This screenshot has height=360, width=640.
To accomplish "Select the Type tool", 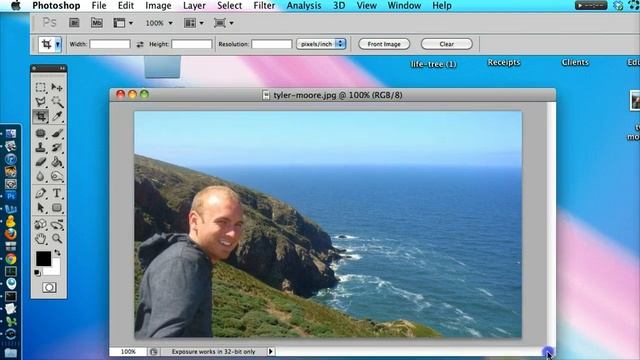I will (57, 193).
